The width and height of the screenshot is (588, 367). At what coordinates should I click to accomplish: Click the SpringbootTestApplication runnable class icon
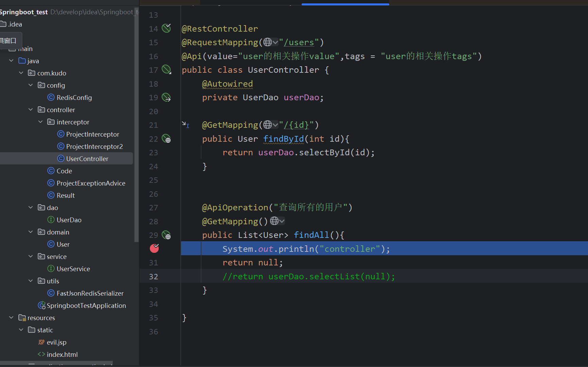pos(42,305)
